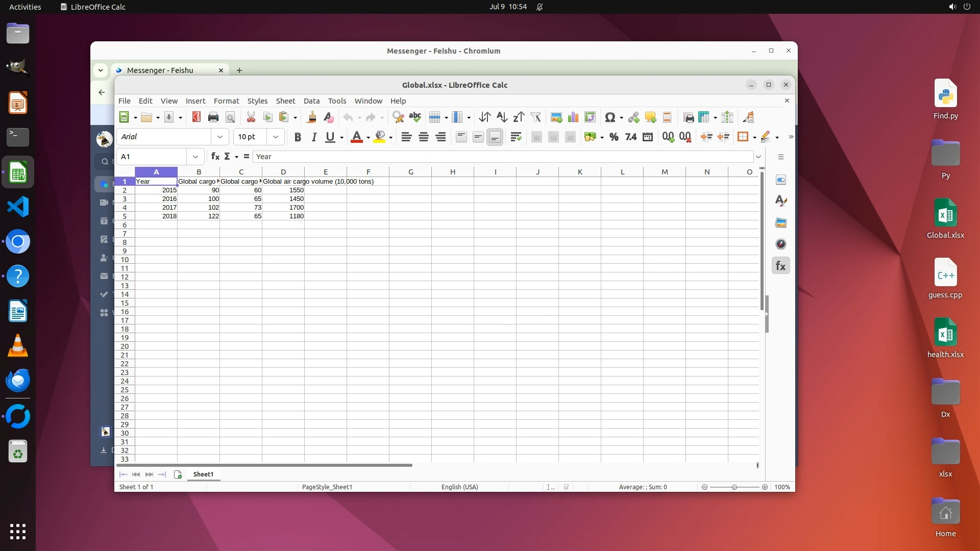Toggle Bold formatting
This screenshot has width=980, height=551.
pyautogui.click(x=298, y=137)
